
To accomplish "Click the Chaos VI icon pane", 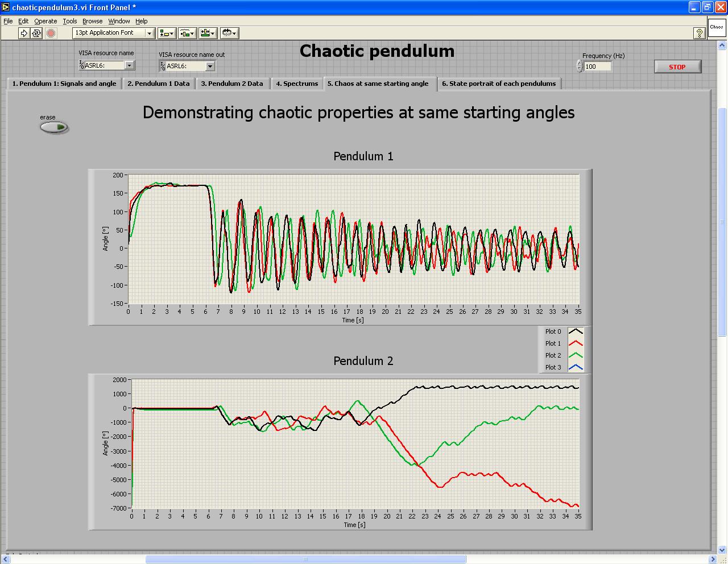I will coord(716,27).
